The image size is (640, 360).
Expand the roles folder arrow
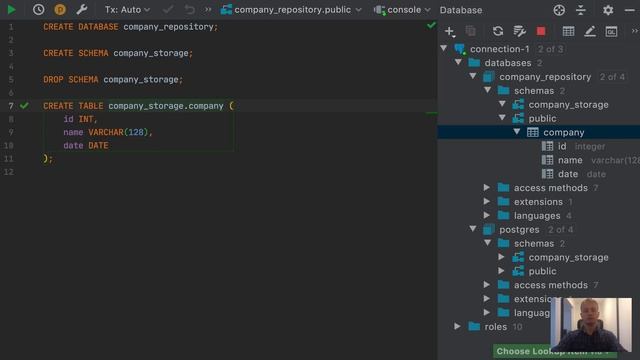pos(458,326)
